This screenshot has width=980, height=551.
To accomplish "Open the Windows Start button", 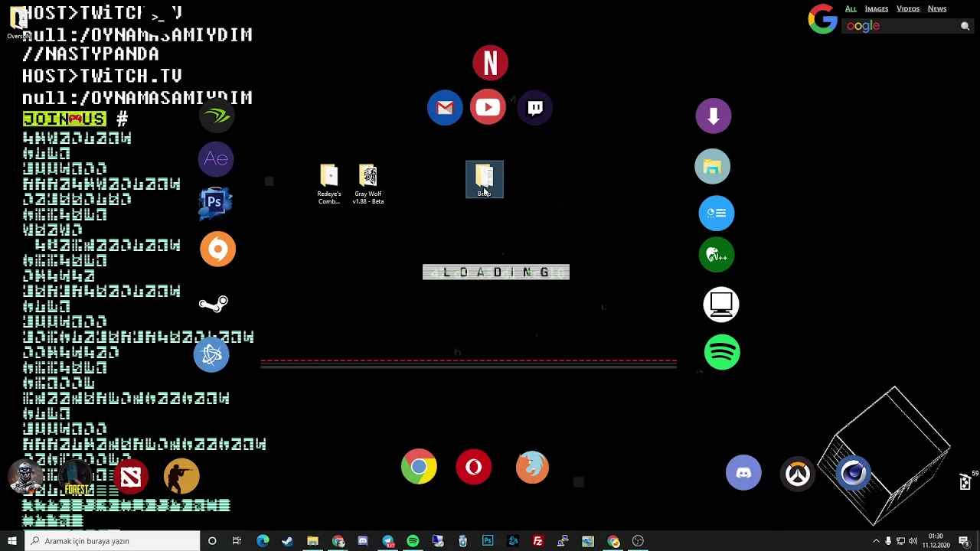I will tap(12, 541).
